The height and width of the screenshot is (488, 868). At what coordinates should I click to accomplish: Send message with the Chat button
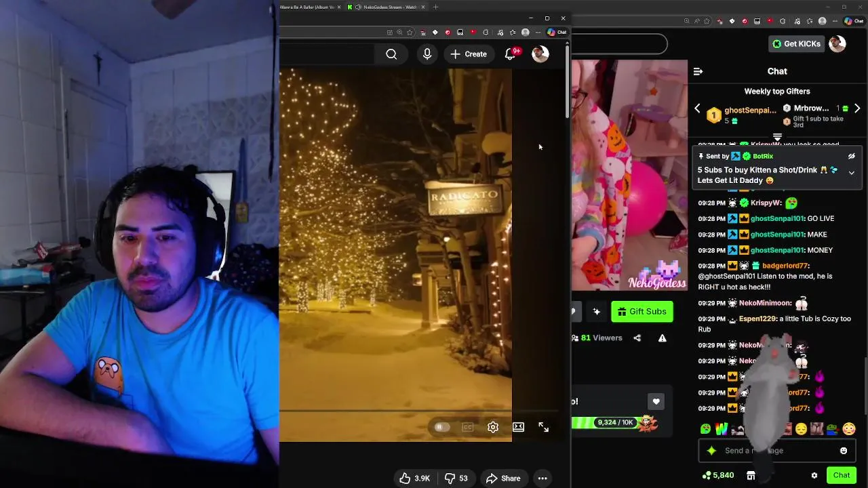[x=842, y=475]
